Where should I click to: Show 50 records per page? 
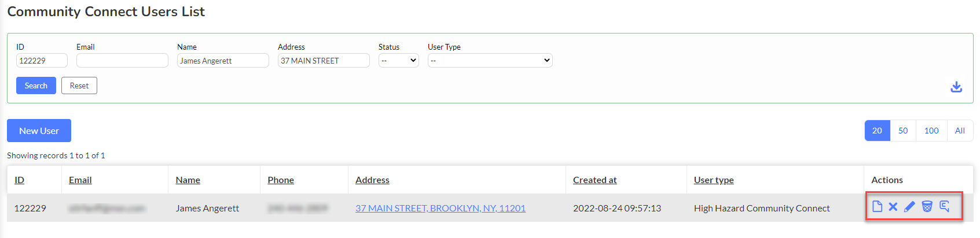pyautogui.click(x=903, y=131)
